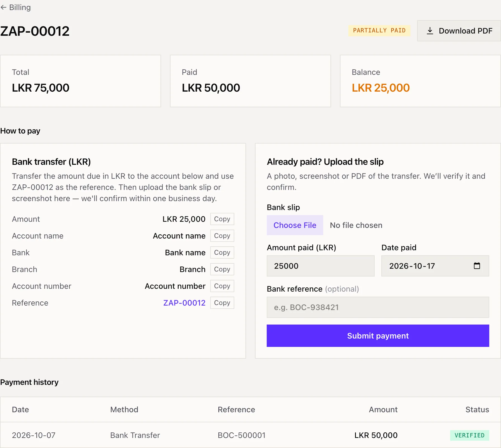Focus the Date paid field
501x448 pixels.
[x=435, y=266]
